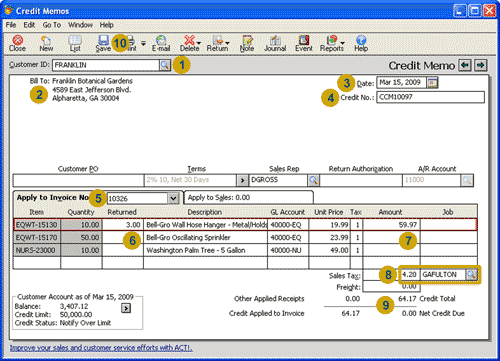Click the Customer ID field FRANKLIN

(106, 65)
